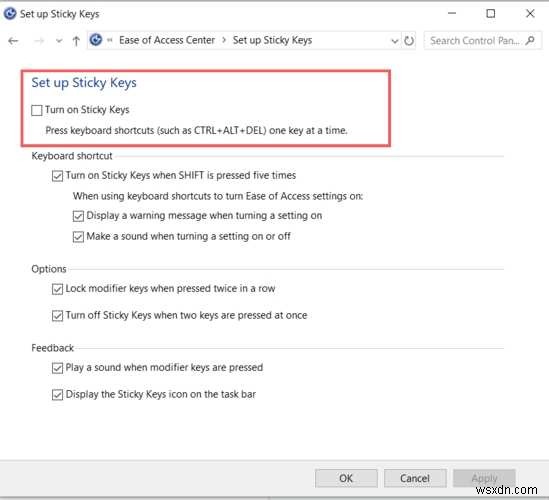Click the forward navigation arrow
This screenshot has width=549, height=500.
(39, 41)
